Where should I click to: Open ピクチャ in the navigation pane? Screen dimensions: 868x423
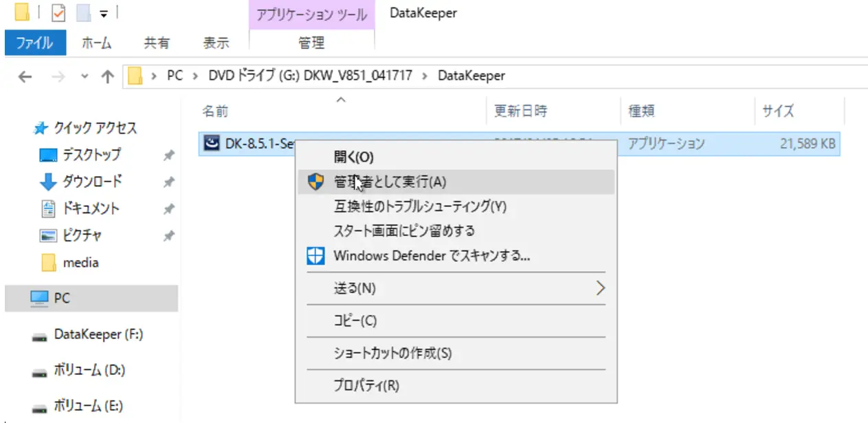click(x=82, y=235)
